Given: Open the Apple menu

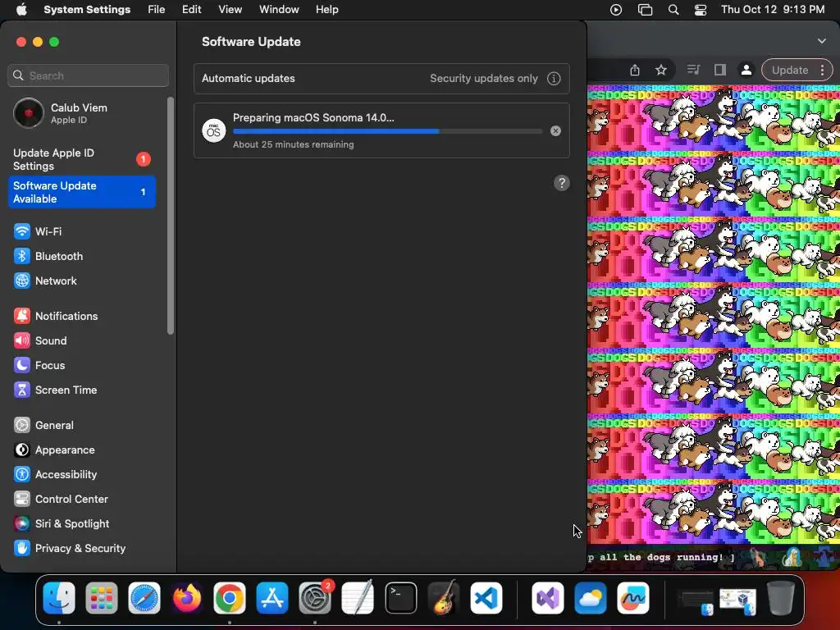Looking at the screenshot, I should [x=21, y=10].
